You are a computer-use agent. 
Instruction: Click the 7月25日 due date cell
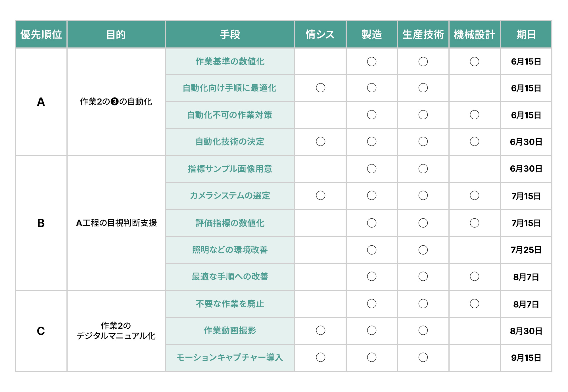(526, 250)
